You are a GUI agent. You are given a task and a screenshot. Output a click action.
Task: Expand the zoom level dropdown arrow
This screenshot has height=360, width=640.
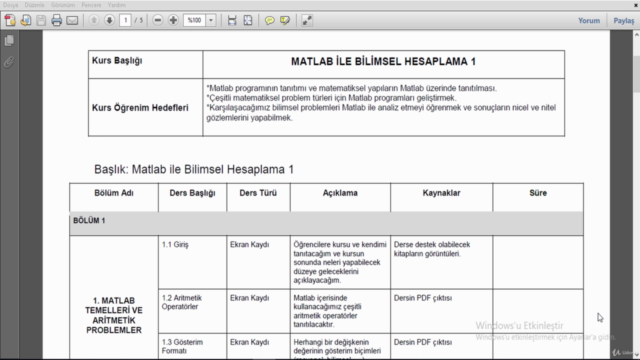coord(211,20)
